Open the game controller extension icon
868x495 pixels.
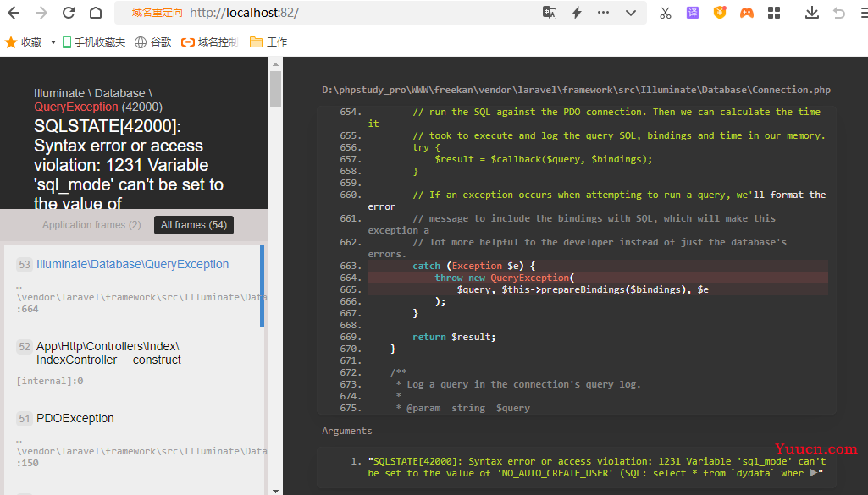[747, 13]
